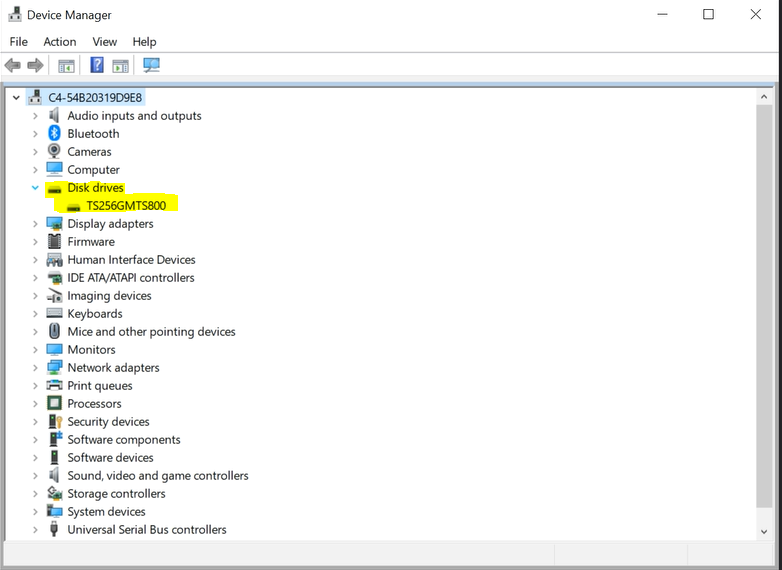Click the Keyboards icon
This screenshot has width=782, height=570.
coord(54,313)
